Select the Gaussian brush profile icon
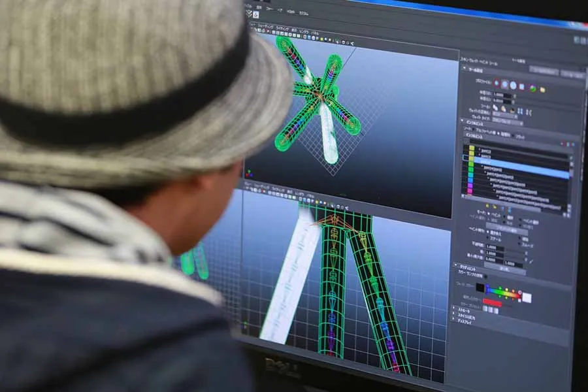Viewport: 588px width, 392px height. 497,84
